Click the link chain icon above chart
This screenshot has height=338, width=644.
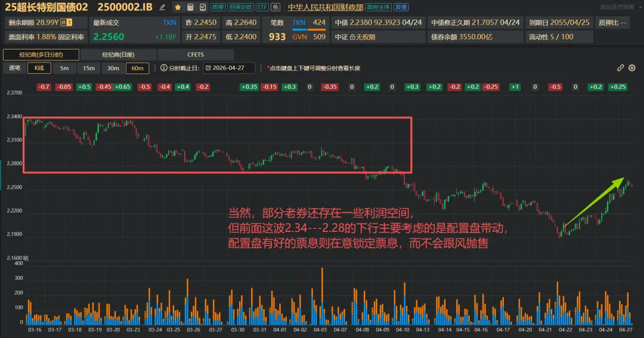(x=620, y=68)
